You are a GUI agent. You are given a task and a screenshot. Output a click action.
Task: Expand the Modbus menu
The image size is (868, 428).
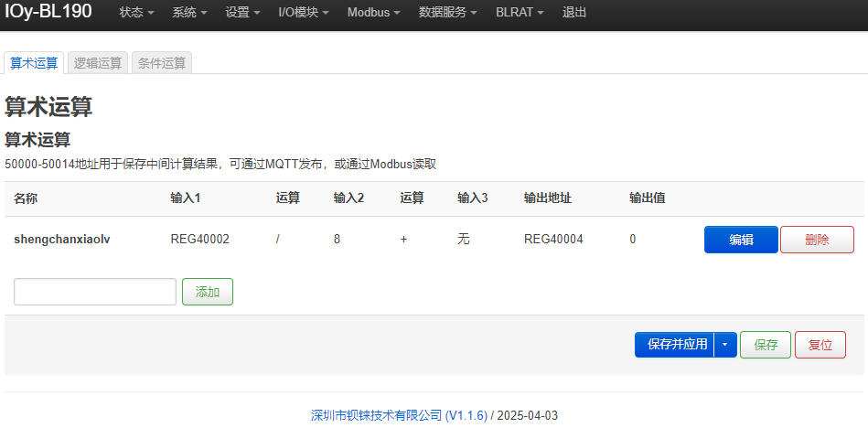374,12
